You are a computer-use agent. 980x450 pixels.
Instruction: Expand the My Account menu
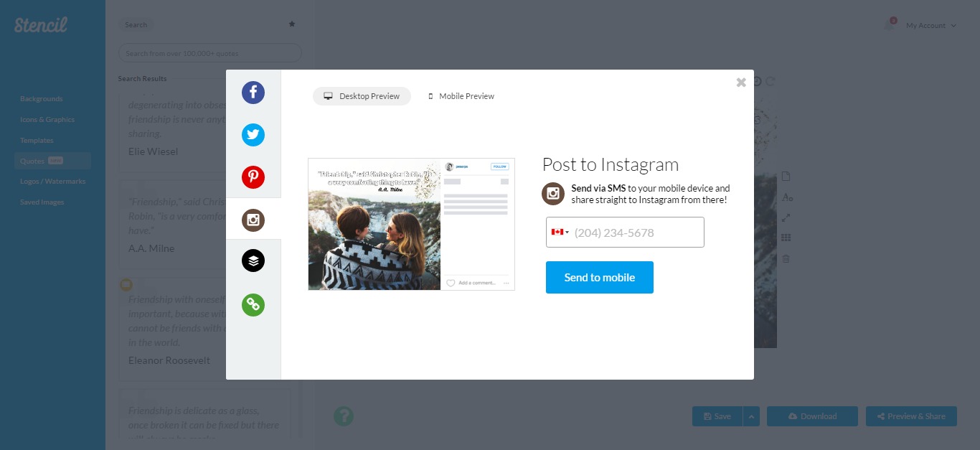pyautogui.click(x=925, y=25)
